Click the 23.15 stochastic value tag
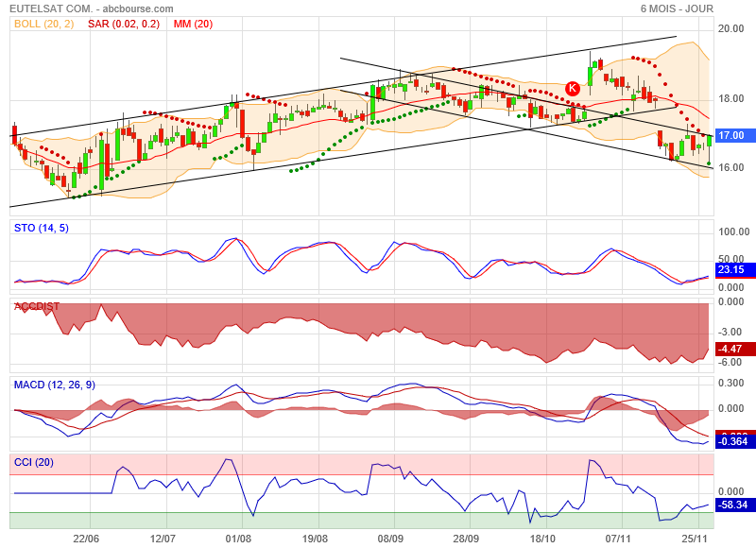 (734, 269)
